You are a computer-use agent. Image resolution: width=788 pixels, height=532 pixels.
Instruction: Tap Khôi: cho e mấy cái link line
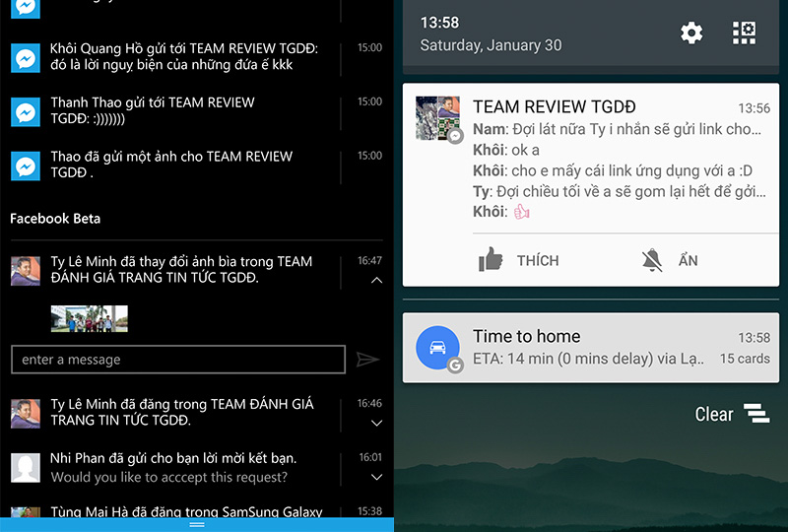(x=613, y=171)
